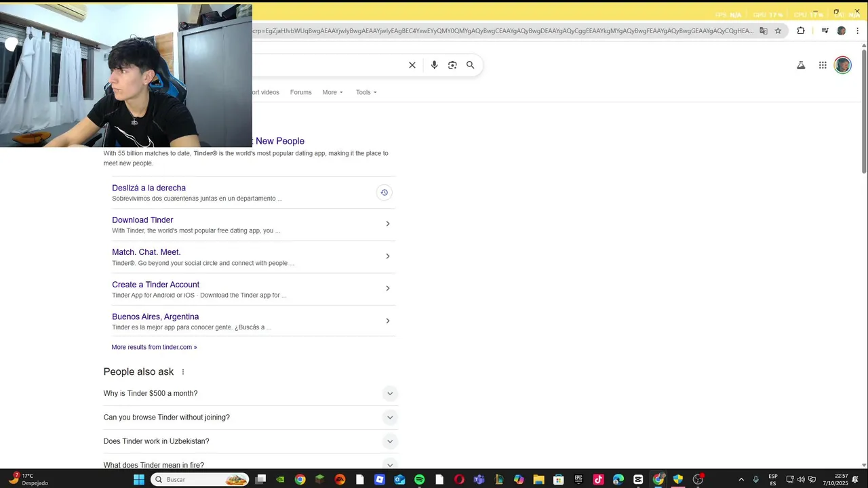Viewport: 868px width, 488px height.
Task: Open the Buenos Aires, Argentina link
Action: coord(155,317)
